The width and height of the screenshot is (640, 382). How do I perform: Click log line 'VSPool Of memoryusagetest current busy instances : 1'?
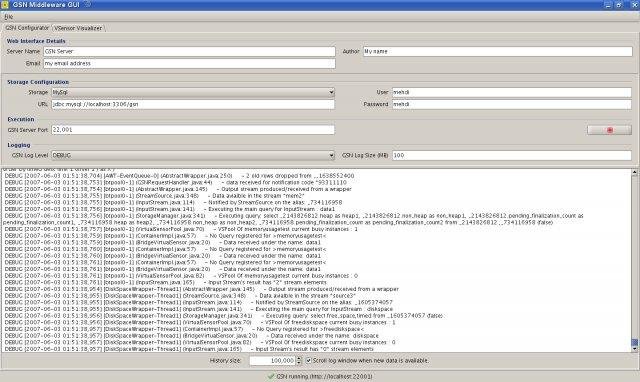(x=180, y=229)
